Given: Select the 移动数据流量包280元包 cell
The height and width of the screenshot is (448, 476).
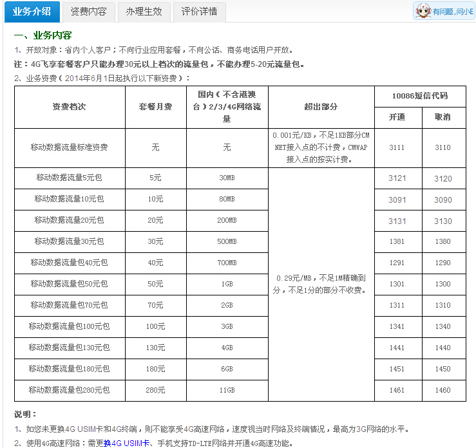Looking at the screenshot, I should pos(69,390).
